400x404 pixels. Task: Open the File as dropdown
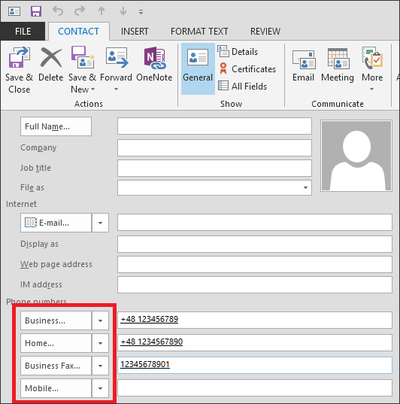click(214, 188)
